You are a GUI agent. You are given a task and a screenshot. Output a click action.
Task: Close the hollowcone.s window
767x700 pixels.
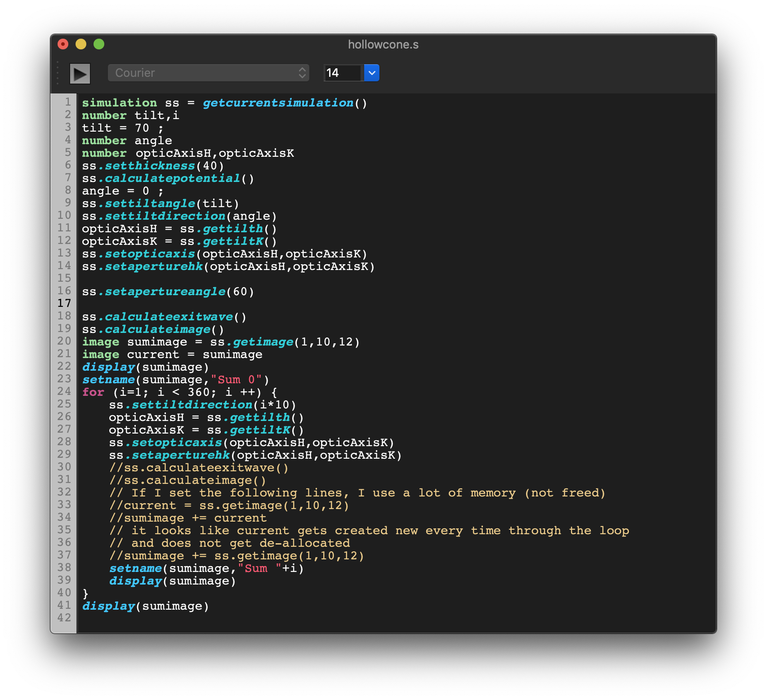click(x=63, y=44)
